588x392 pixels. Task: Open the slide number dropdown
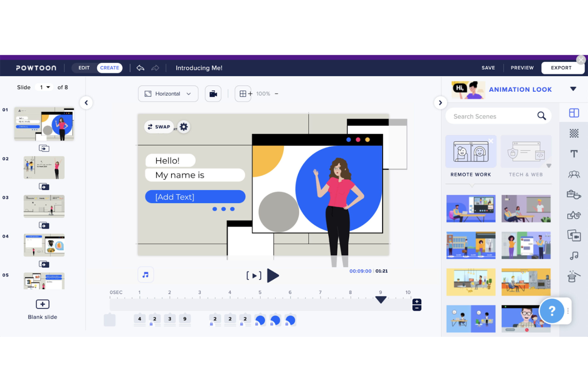click(x=44, y=87)
